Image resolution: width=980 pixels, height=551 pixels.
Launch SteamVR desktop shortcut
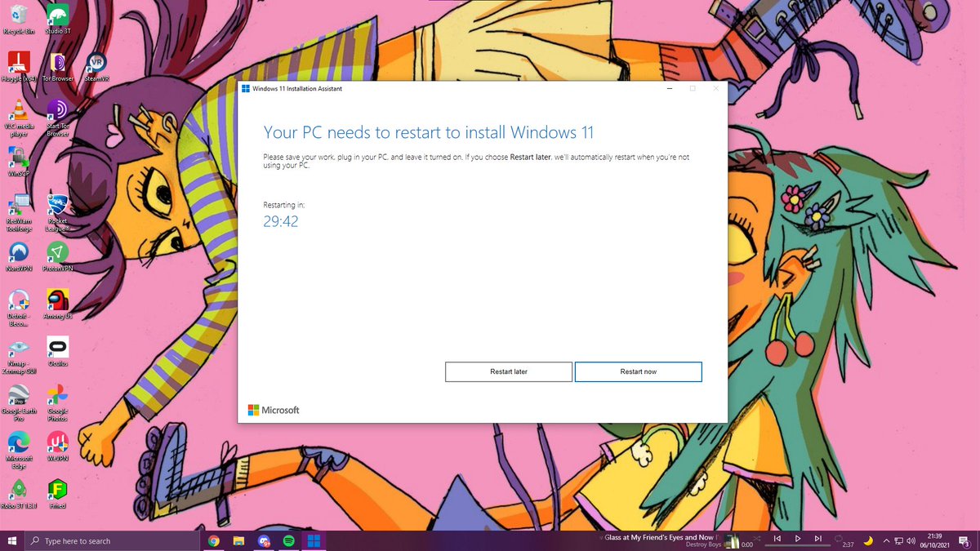pos(96,67)
